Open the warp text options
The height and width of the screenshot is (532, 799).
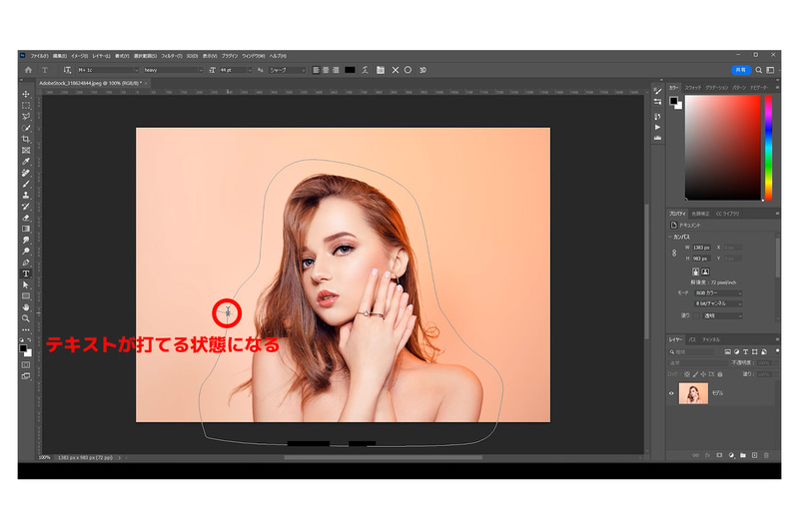pos(366,70)
